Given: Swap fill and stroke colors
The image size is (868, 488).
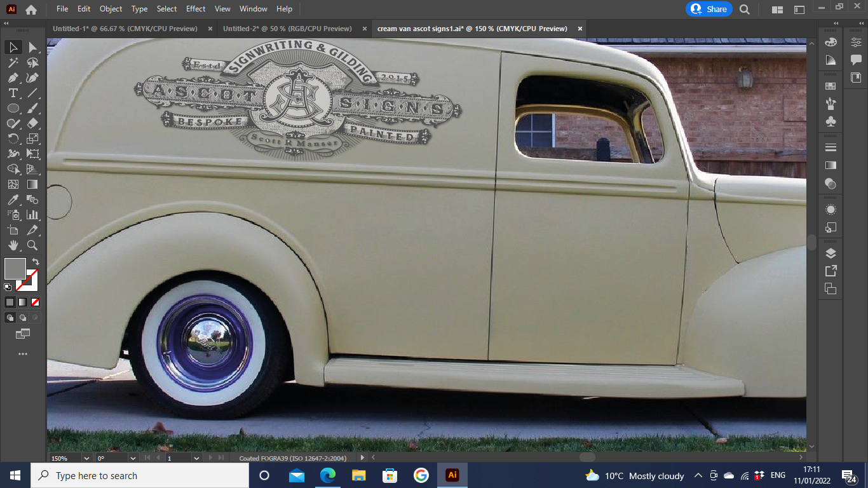Looking at the screenshot, I should click(36, 261).
